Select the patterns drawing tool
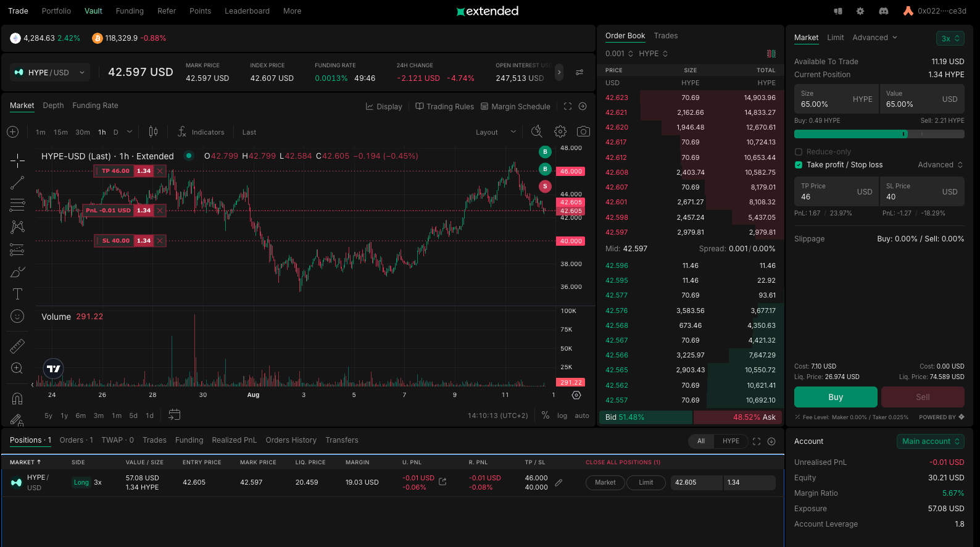 (17, 227)
